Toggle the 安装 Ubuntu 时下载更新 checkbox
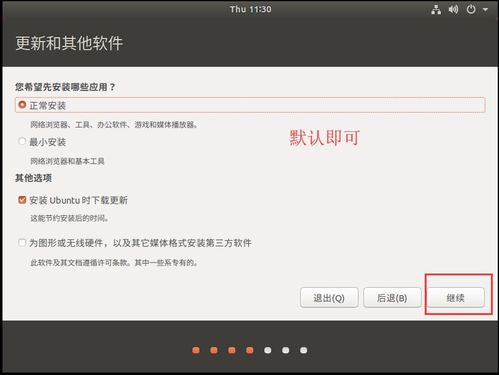 click(22, 200)
